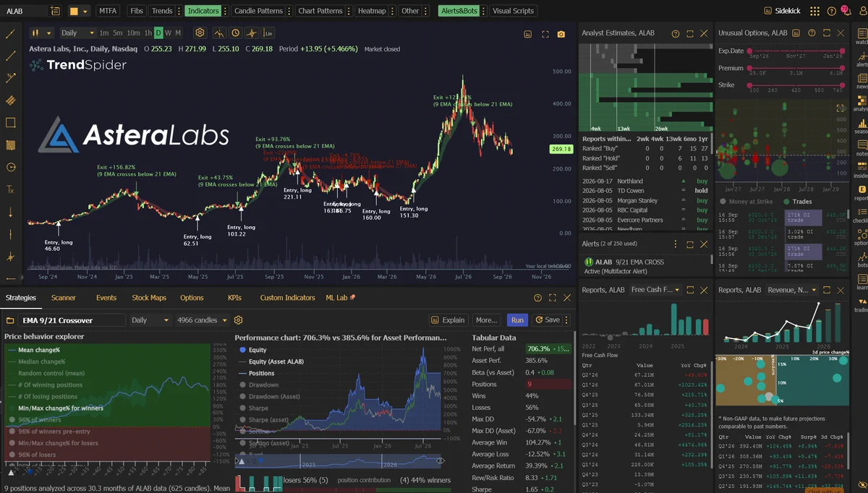Image resolution: width=868 pixels, height=493 pixels.
Task: Open the Revenue report dropdown
Action: tap(791, 290)
